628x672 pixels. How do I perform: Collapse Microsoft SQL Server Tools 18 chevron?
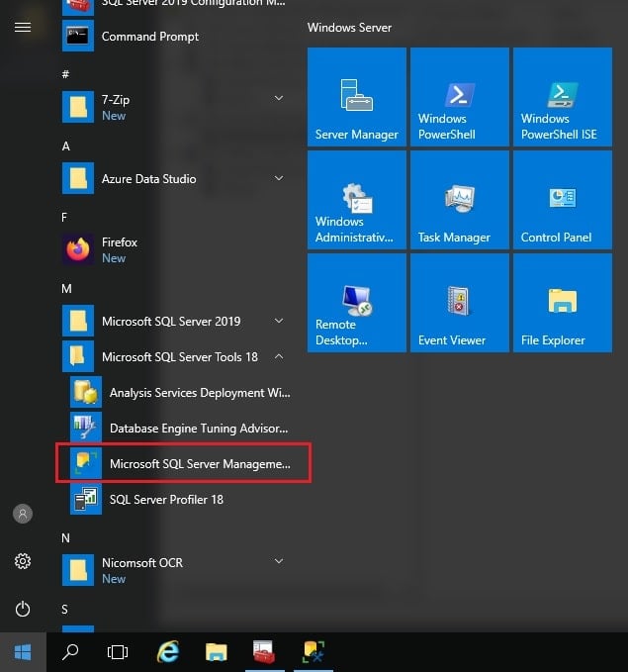279,356
